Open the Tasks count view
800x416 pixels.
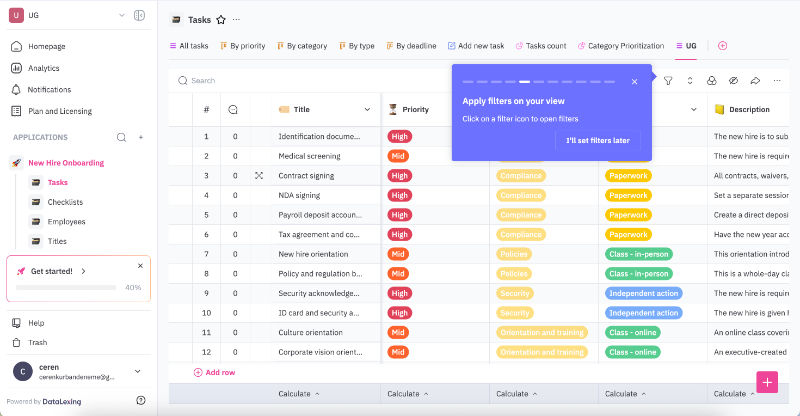pos(541,46)
